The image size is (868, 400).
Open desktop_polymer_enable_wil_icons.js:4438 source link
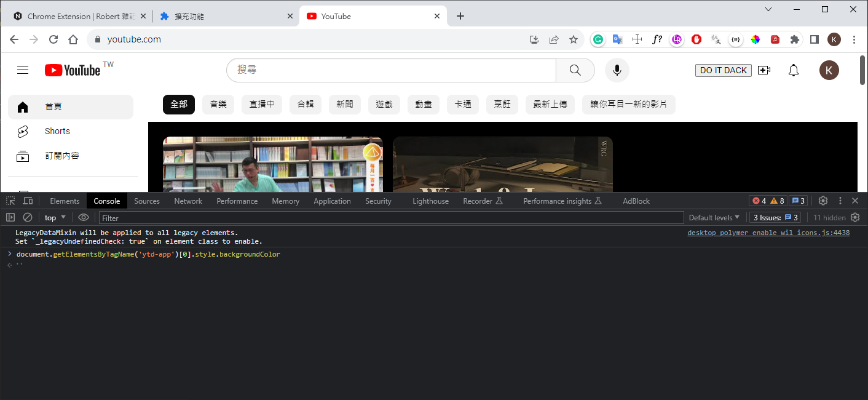pos(768,233)
